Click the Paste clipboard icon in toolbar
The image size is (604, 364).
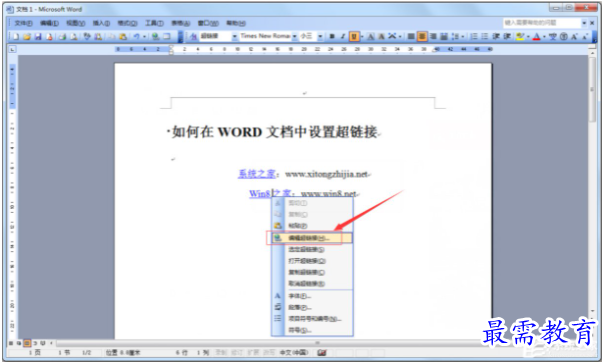(x=123, y=37)
